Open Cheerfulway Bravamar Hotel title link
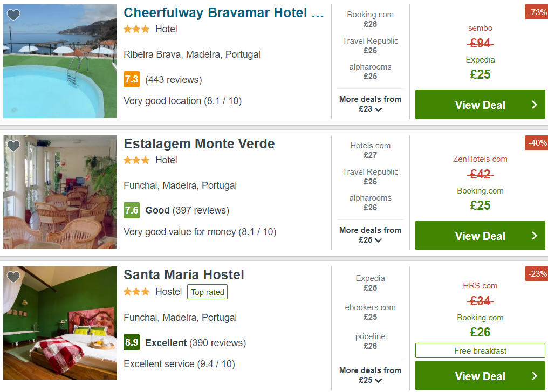This screenshot has height=392, width=548. coord(224,13)
